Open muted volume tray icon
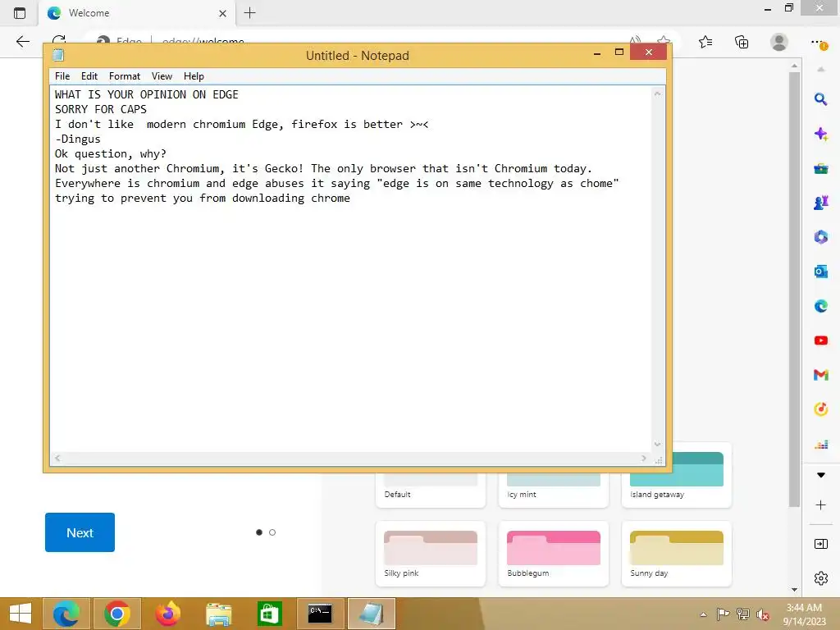The image size is (840, 630). [x=763, y=614]
